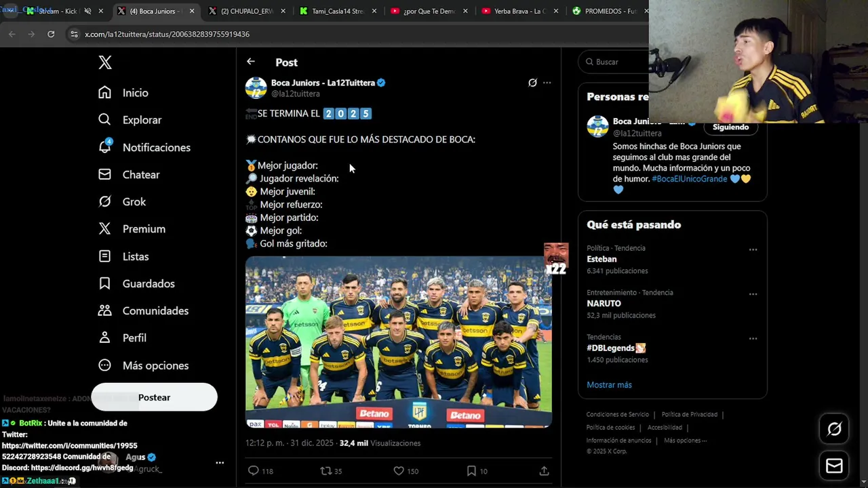
Task: Click the X logo home icon
Action: click(x=105, y=62)
